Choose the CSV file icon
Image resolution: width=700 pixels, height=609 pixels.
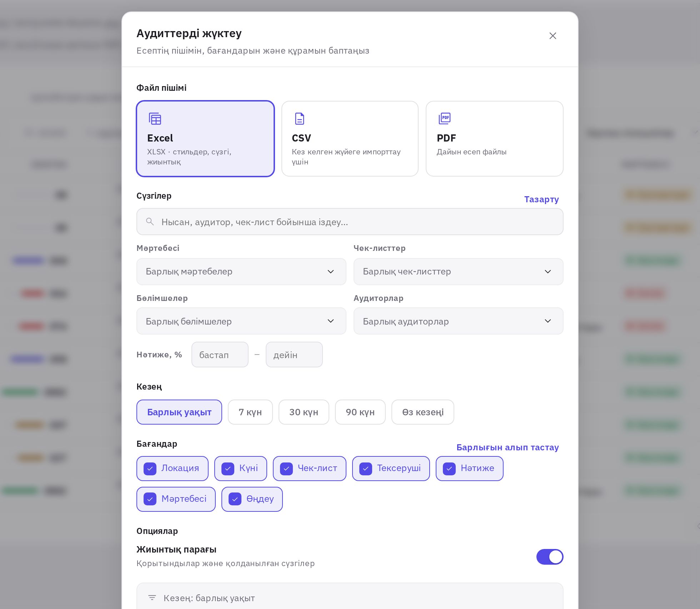pyautogui.click(x=300, y=119)
